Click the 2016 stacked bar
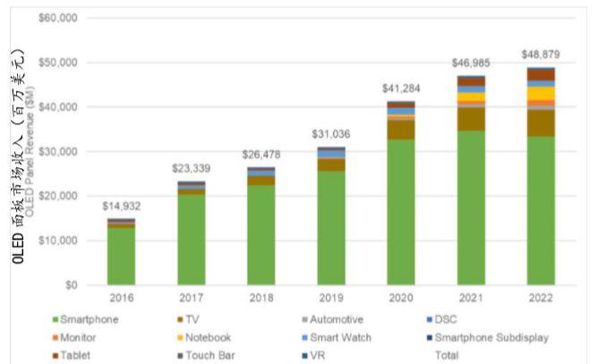Viewport: 597px width, 364px height. 121,253
